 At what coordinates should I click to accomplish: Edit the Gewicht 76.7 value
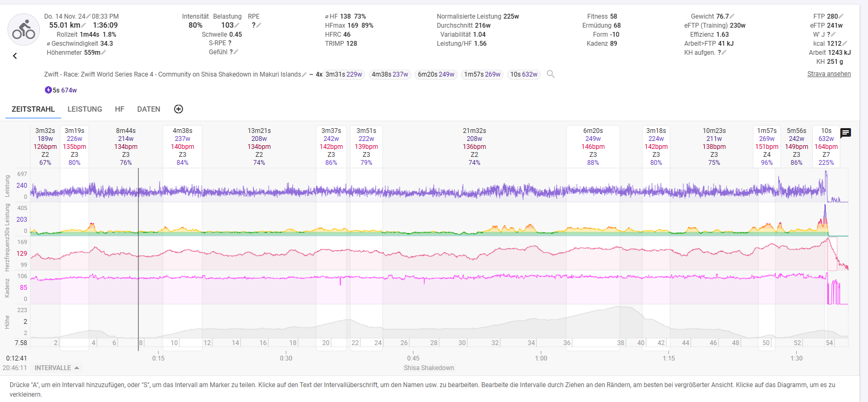click(x=732, y=16)
